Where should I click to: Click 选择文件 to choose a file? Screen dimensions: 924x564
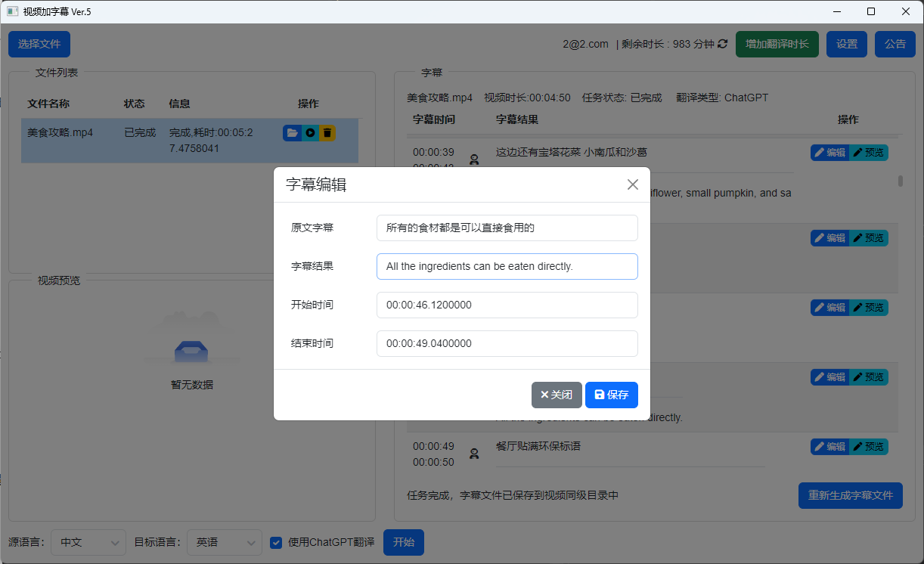[x=39, y=44]
